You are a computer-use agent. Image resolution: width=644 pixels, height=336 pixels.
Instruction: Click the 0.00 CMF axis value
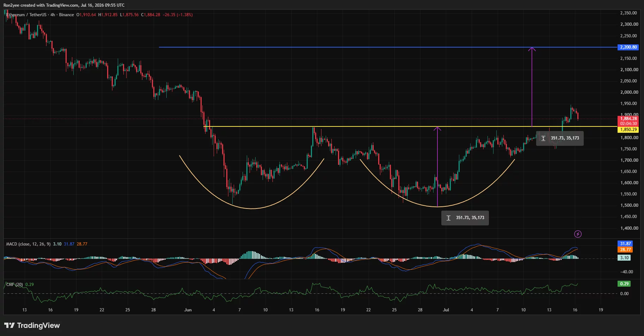pyautogui.click(x=624, y=294)
